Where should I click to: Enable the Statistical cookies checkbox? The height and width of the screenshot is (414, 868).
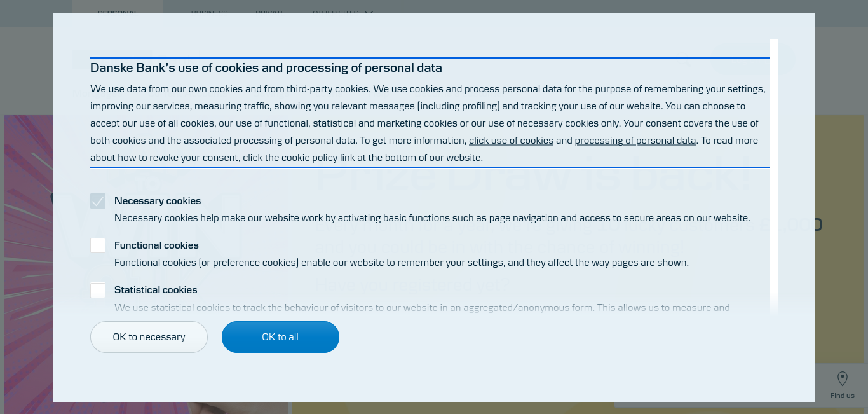tap(98, 290)
